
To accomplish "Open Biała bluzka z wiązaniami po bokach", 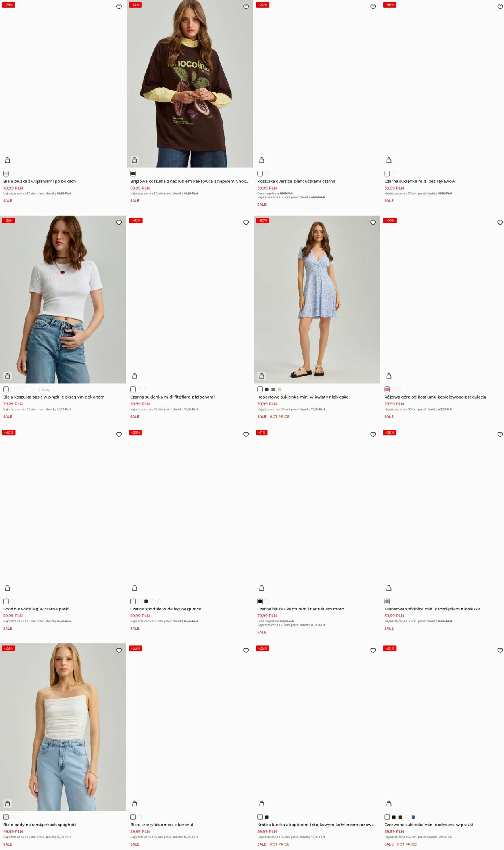I will [x=40, y=181].
